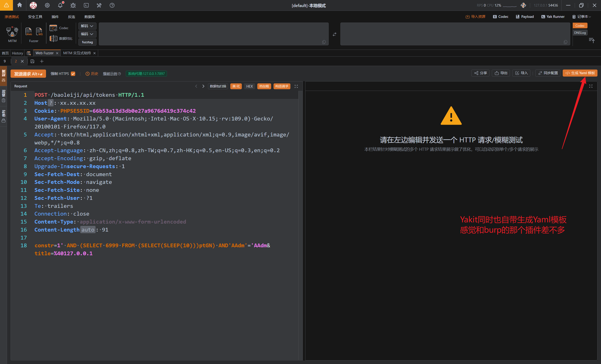Click into the Codec input text area
Screen dimensions: 601x364
(213, 34)
